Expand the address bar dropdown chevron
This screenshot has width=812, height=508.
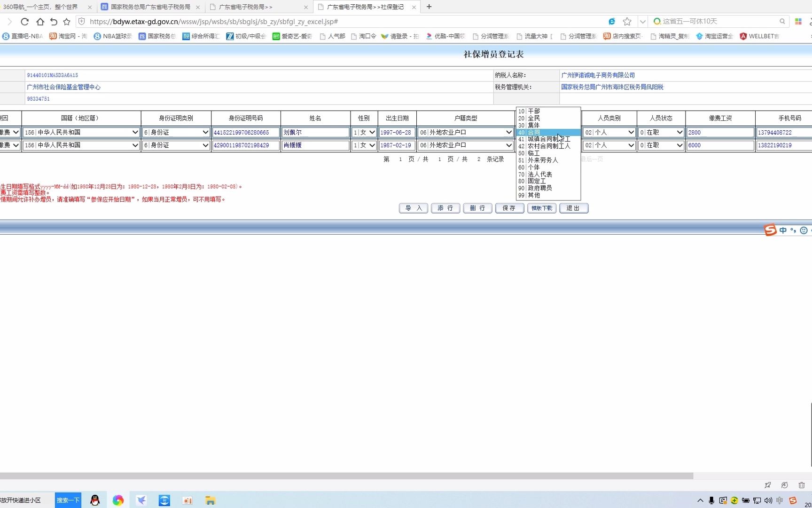point(642,22)
